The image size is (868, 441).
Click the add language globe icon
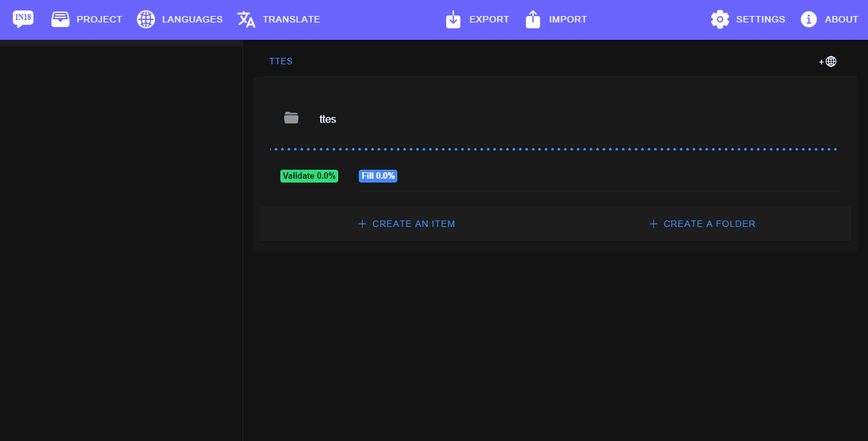[x=827, y=62]
